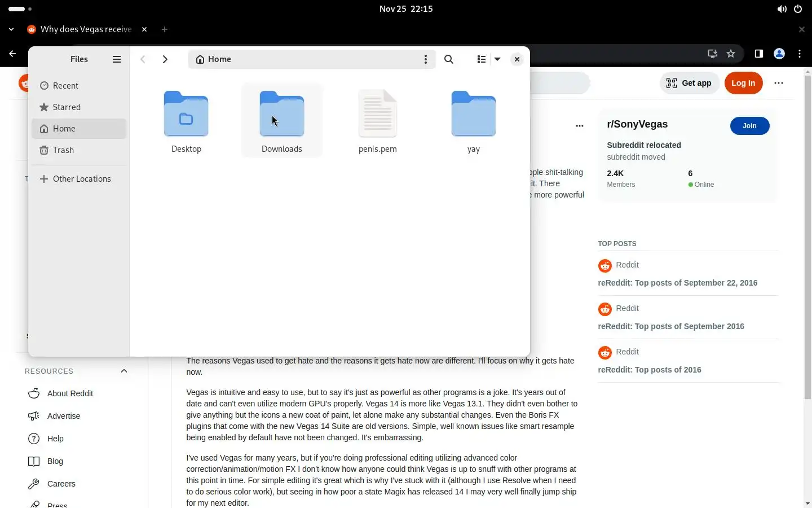This screenshot has width=812, height=508.
Task: Open the About Reddit link
Action: (x=70, y=393)
